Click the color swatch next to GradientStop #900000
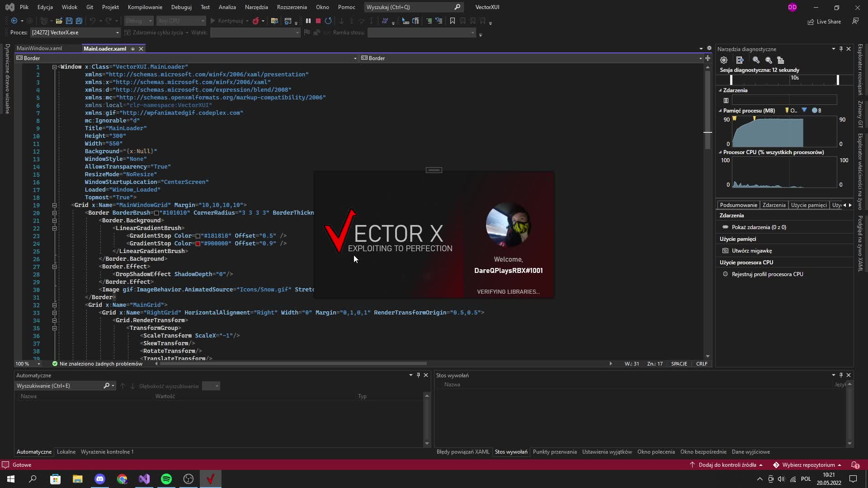 (x=198, y=243)
